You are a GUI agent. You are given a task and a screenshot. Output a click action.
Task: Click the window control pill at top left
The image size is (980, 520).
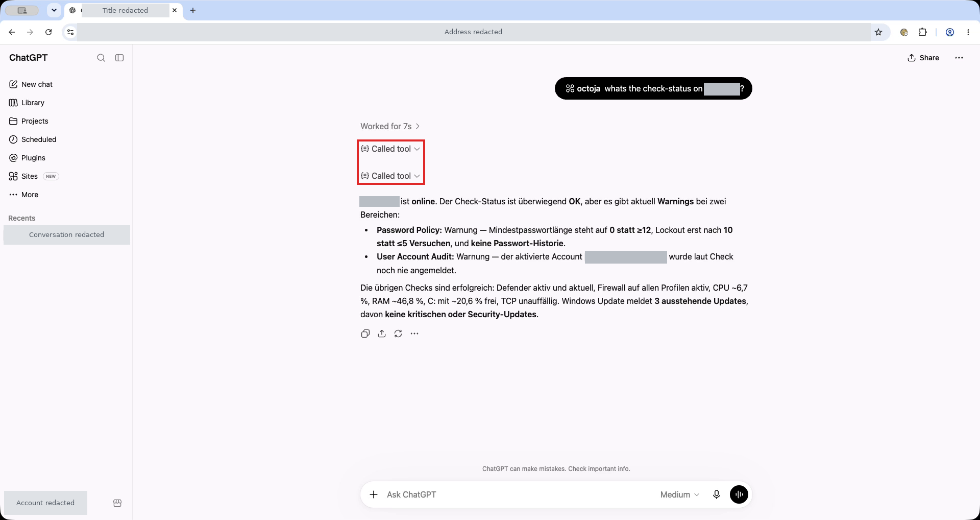click(x=22, y=10)
